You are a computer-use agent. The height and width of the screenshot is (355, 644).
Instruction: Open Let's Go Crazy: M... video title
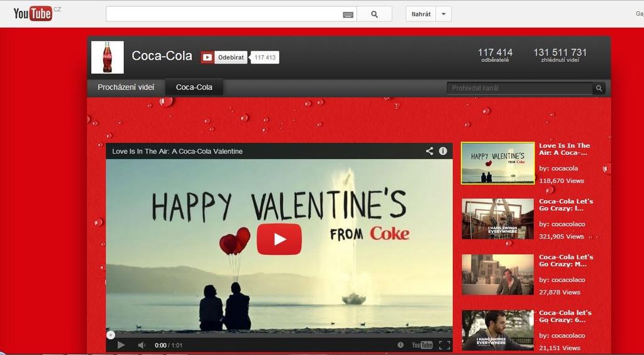tap(566, 261)
